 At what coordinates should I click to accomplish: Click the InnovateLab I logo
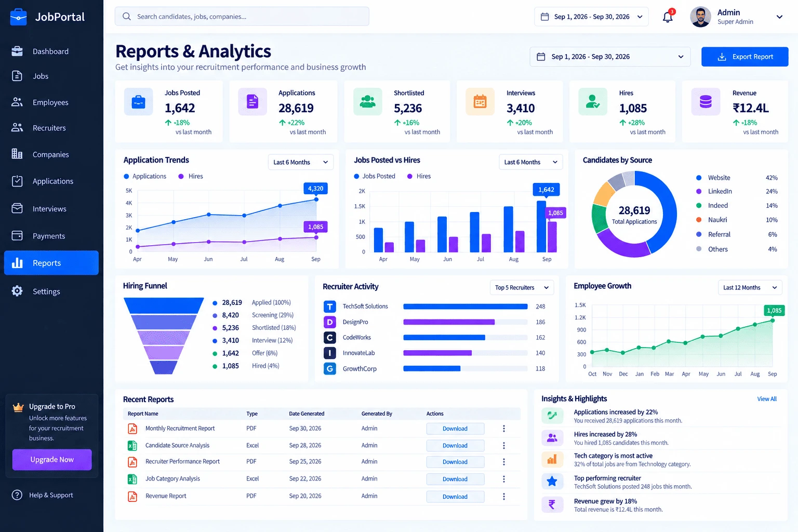click(329, 353)
